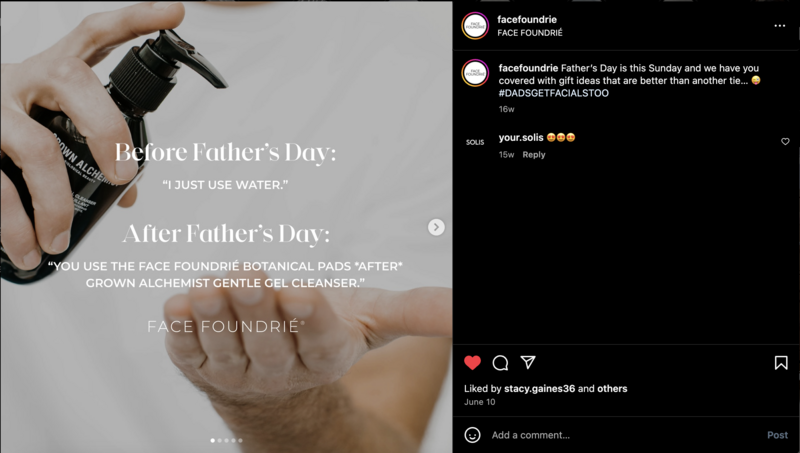This screenshot has width=800, height=453.
Task: Open your.solis username in comment
Action: coord(521,137)
